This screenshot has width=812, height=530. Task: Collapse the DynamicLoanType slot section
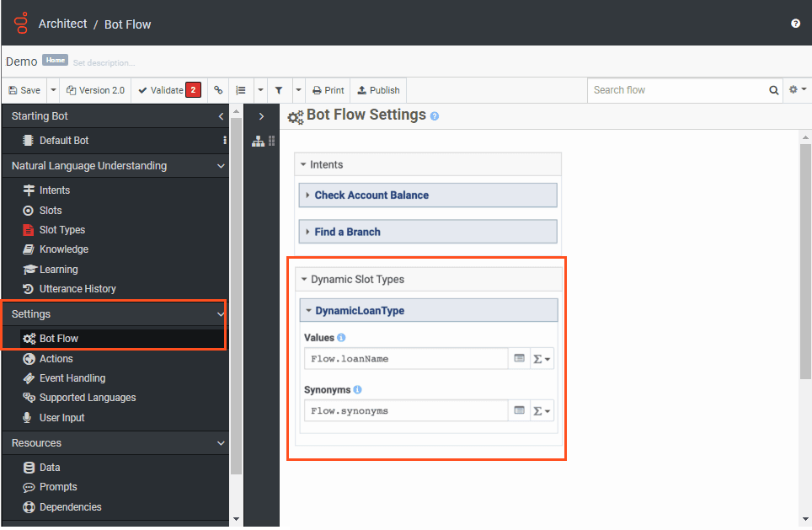(x=309, y=309)
